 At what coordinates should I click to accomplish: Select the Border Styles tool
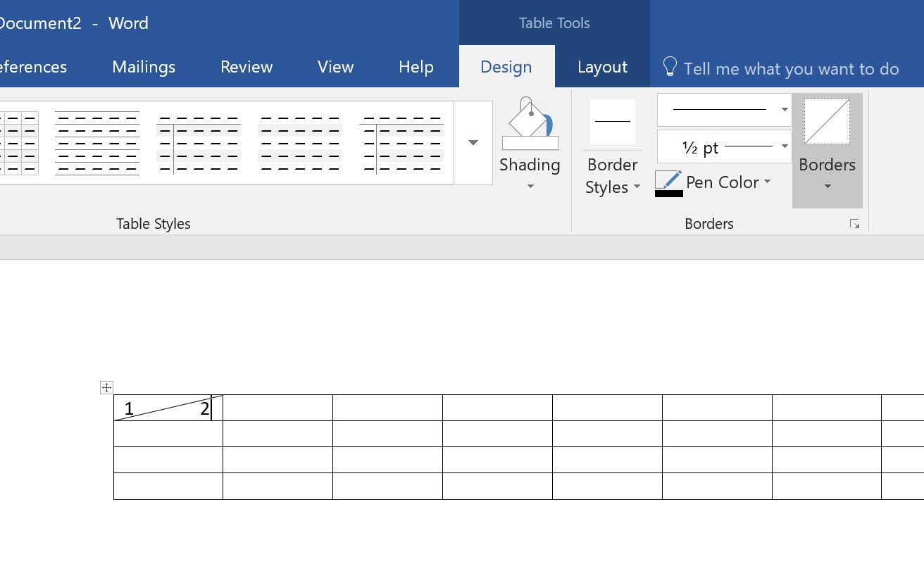(x=611, y=149)
